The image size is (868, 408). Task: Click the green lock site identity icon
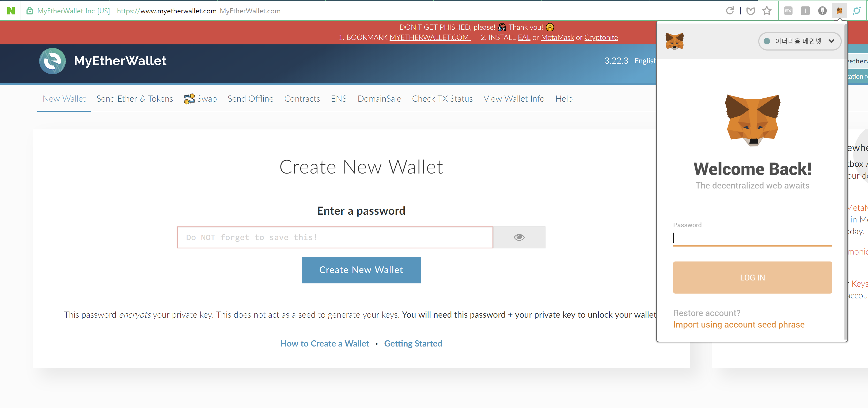coord(30,11)
